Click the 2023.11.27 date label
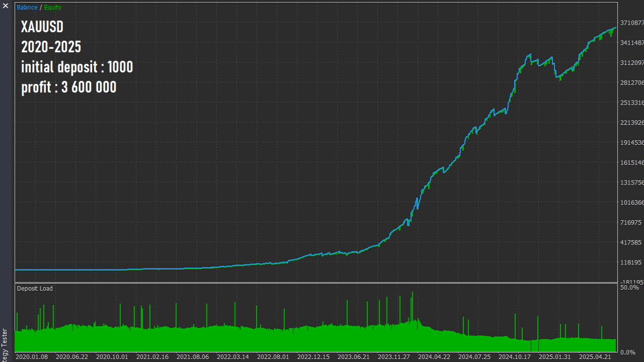Image resolution: width=644 pixels, height=362 pixels. coord(394,357)
